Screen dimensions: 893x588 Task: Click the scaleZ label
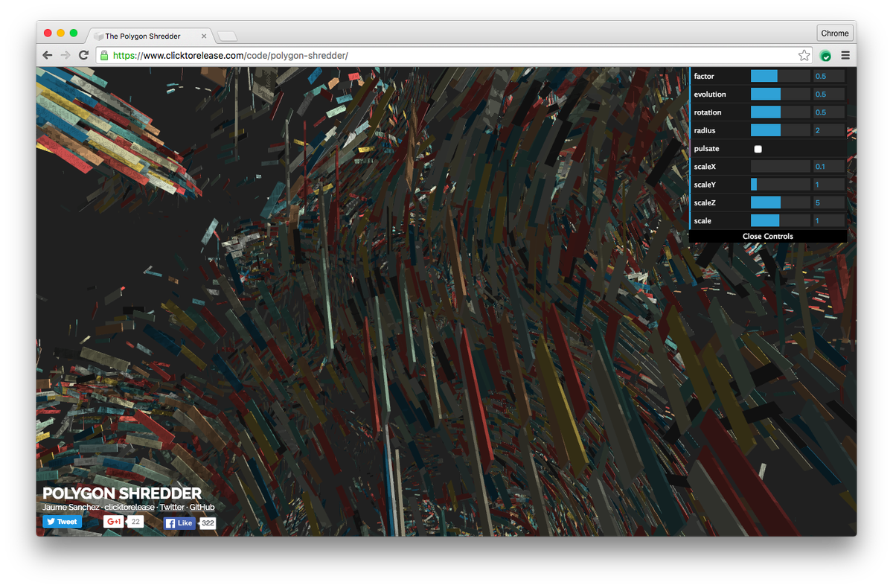(x=705, y=202)
